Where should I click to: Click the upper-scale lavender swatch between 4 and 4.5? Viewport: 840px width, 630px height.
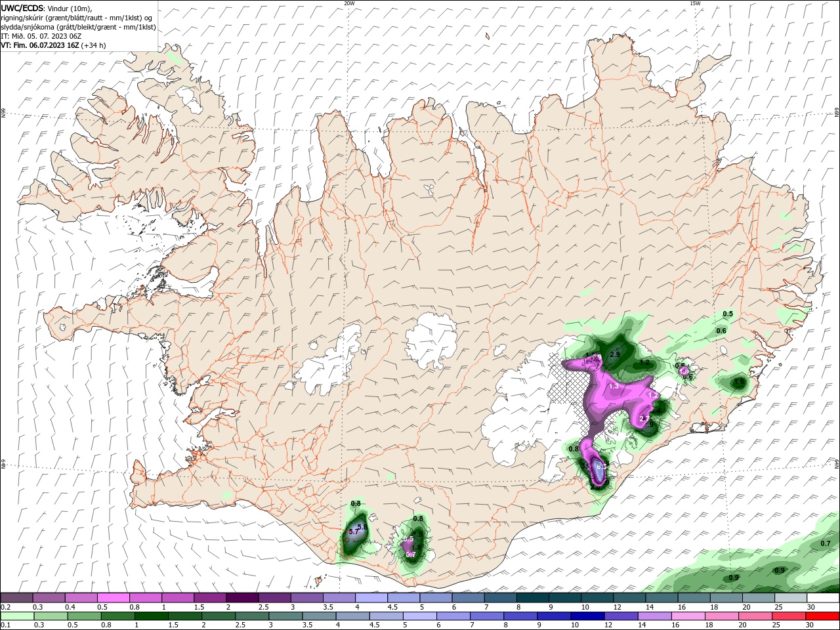coord(371,598)
